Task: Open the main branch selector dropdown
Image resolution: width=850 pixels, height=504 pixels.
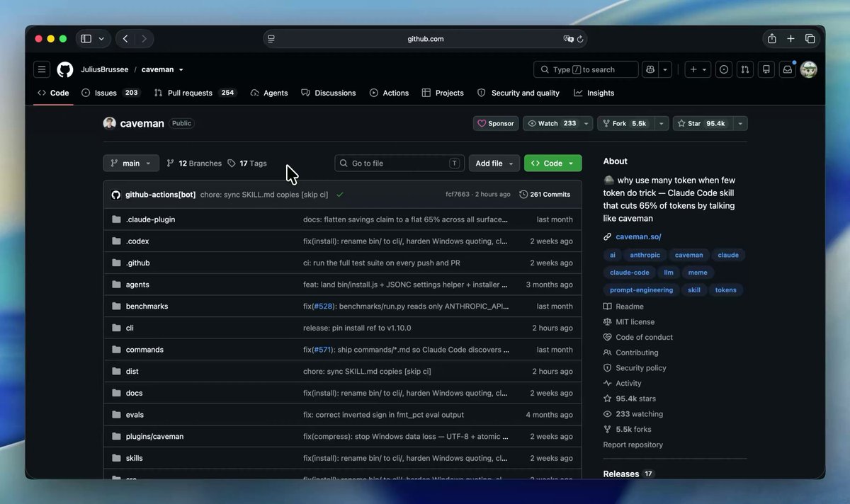Action: point(131,163)
